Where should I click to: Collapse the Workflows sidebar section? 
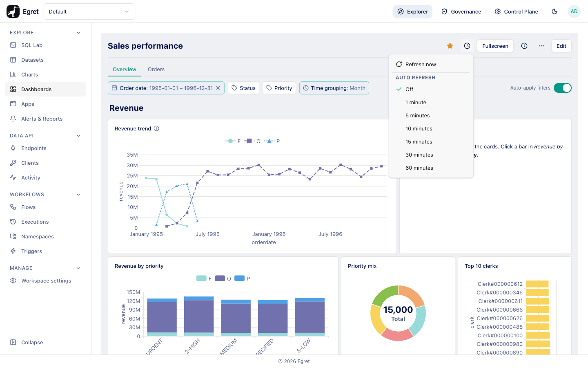tap(78, 195)
